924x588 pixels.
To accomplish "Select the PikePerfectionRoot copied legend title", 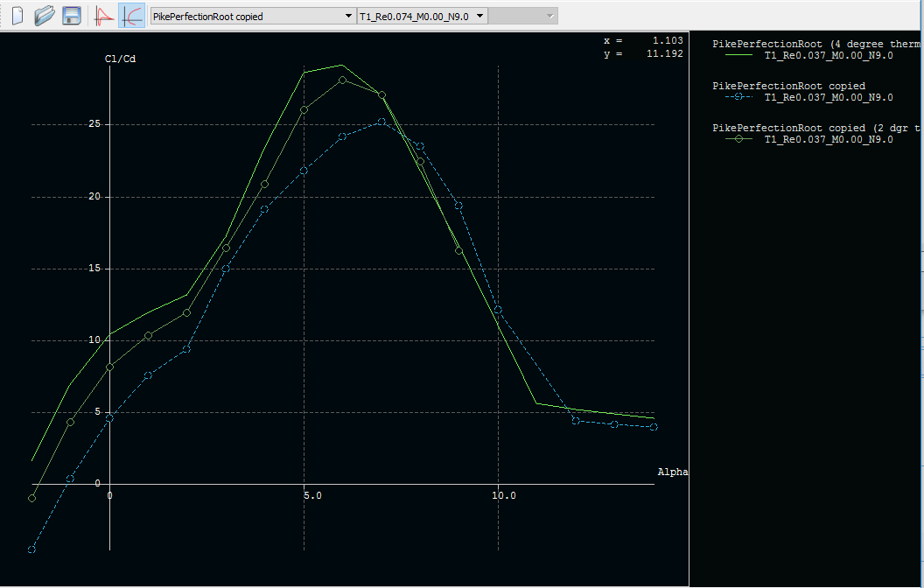I will point(788,86).
